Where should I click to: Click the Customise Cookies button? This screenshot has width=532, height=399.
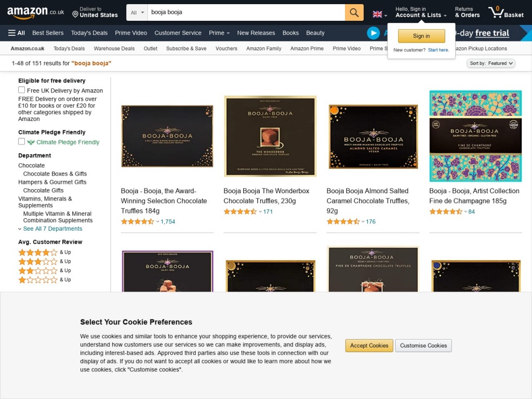[x=423, y=345]
